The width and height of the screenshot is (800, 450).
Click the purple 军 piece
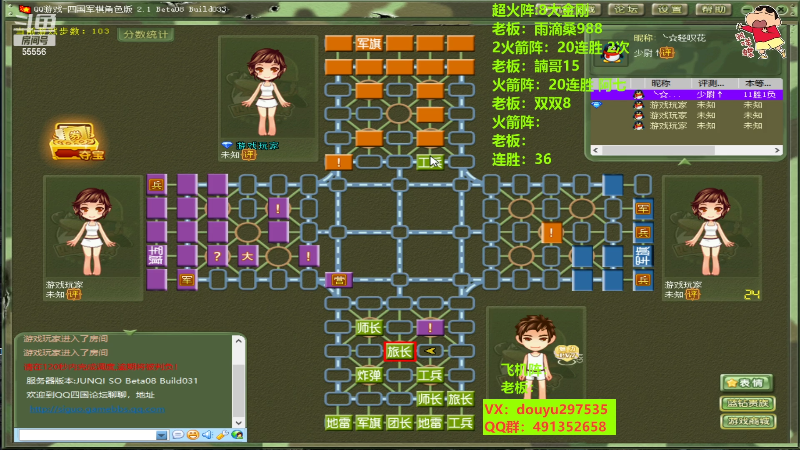[187, 280]
